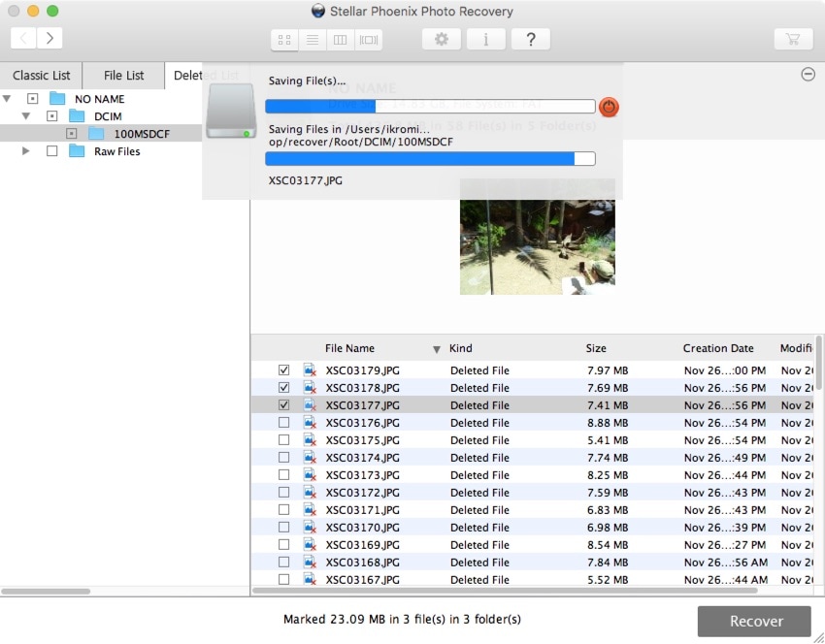Check the XSC03175.JPG checkbox
The width and height of the screenshot is (825, 644).
point(283,439)
